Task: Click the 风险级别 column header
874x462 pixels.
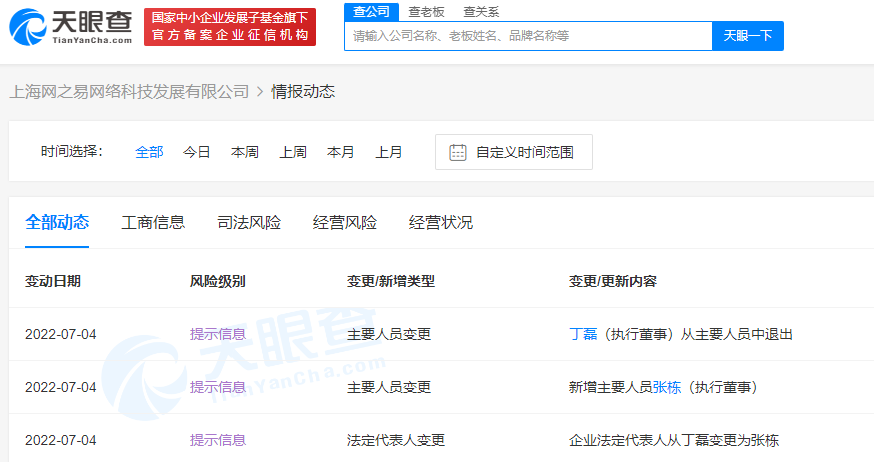Action: tap(217, 281)
